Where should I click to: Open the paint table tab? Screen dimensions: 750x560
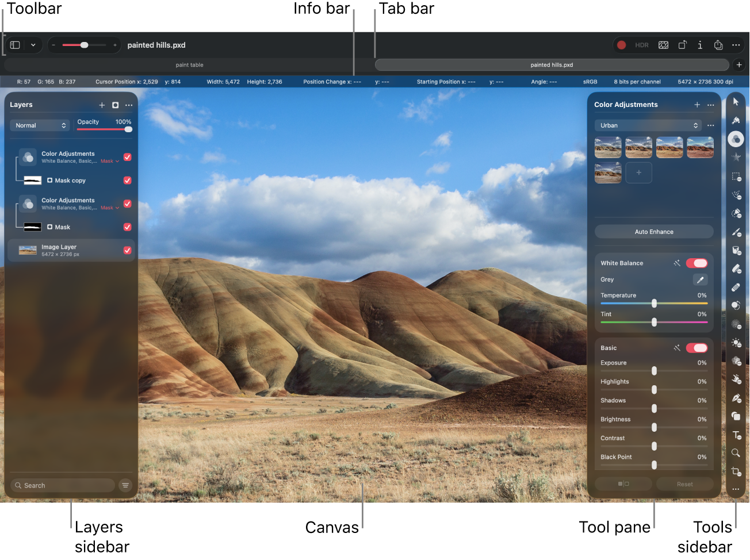pos(189,65)
